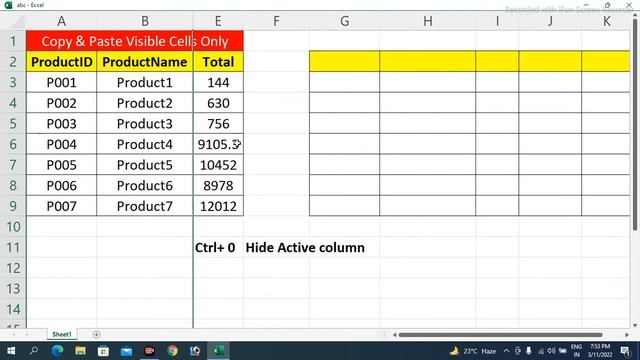Open the screen recorder taskbar icon

point(149,351)
